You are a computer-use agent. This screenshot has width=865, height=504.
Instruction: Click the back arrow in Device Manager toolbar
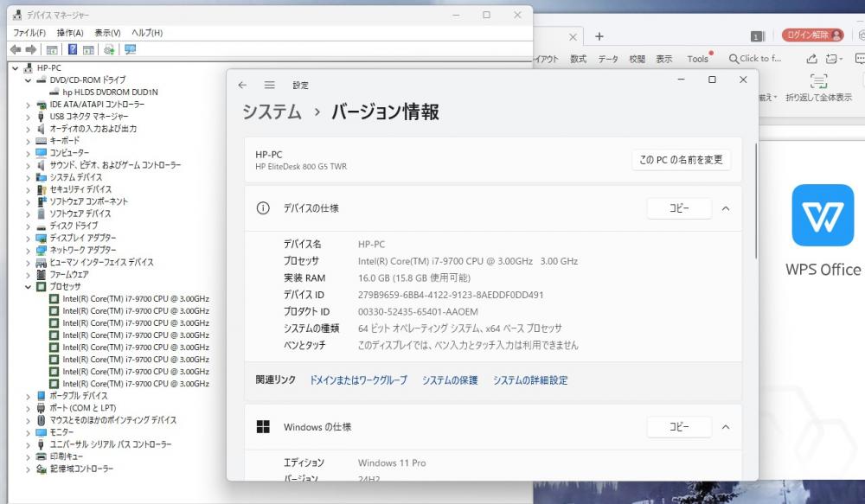click(x=16, y=49)
